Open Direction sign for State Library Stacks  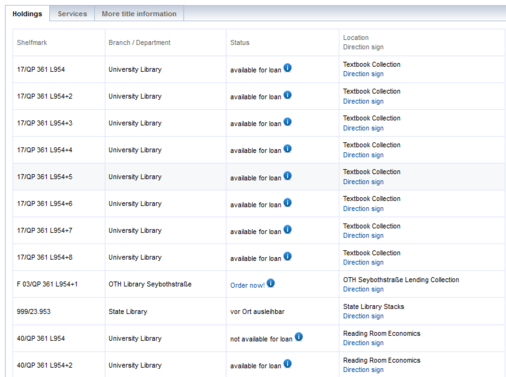click(x=363, y=316)
